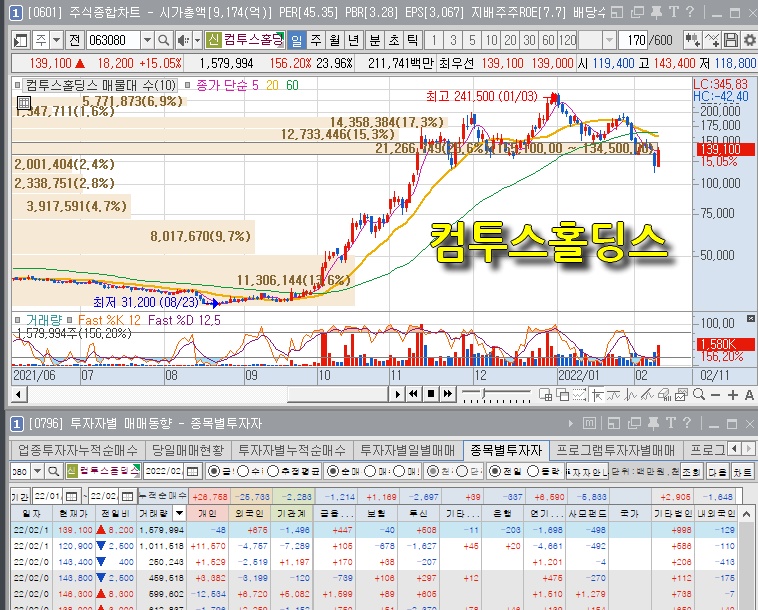Click rewind button on chart playback controls
Image resolution: width=758 pixels, height=610 pixels.
click(414, 394)
